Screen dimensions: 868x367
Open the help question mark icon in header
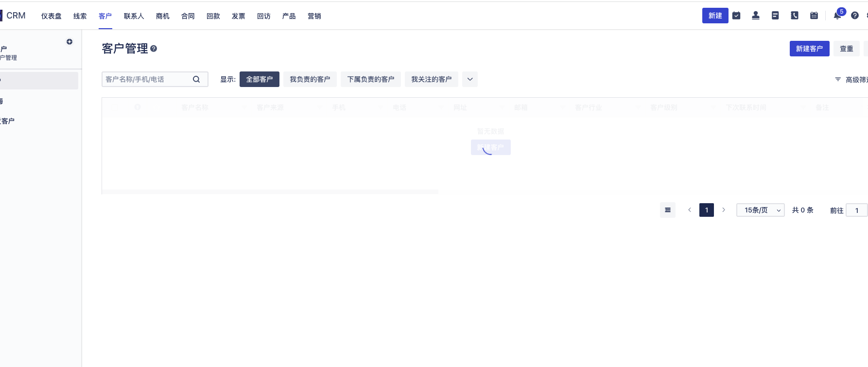click(855, 16)
